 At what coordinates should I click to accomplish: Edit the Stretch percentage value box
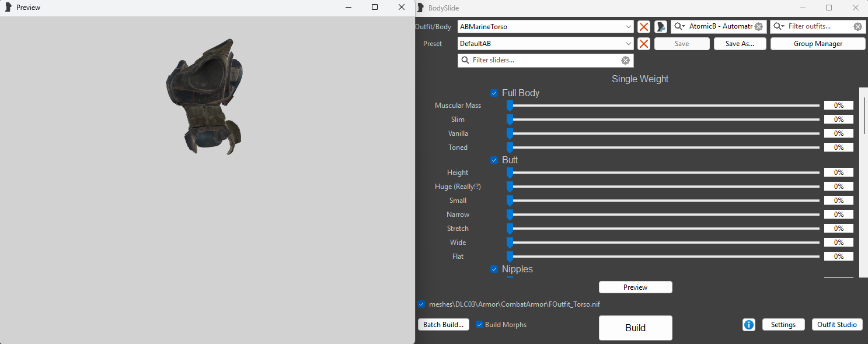tap(838, 229)
